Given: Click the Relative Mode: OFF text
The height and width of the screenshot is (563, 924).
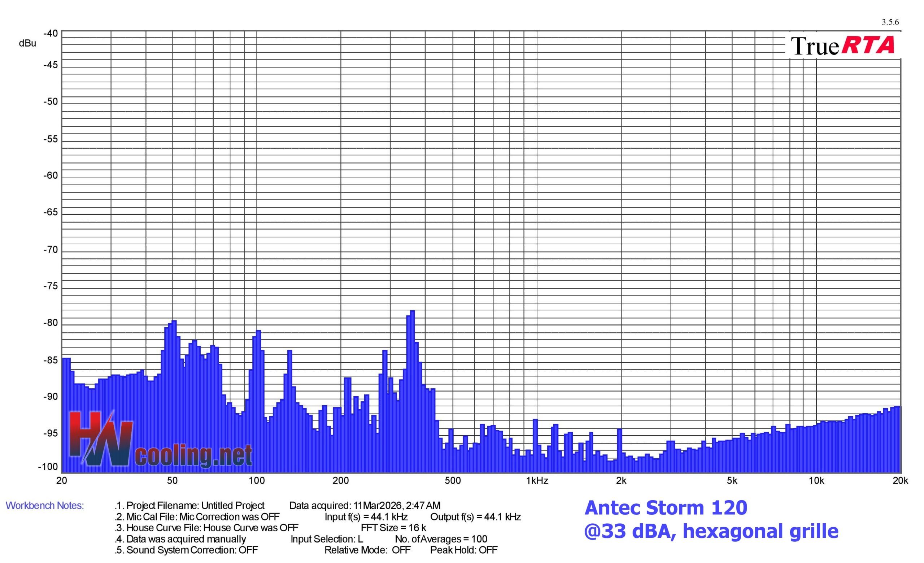Looking at the screenshot, I should tap(367, 550).
